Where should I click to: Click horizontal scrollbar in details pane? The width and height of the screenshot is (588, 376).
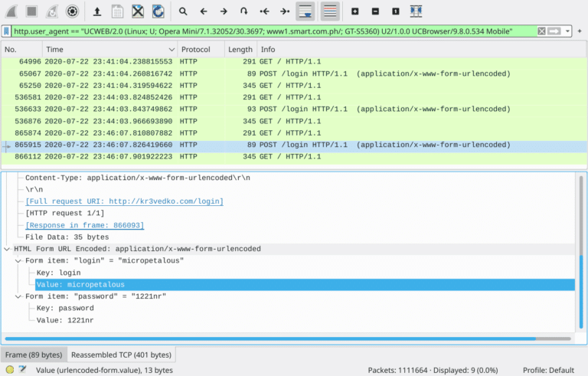270,338
